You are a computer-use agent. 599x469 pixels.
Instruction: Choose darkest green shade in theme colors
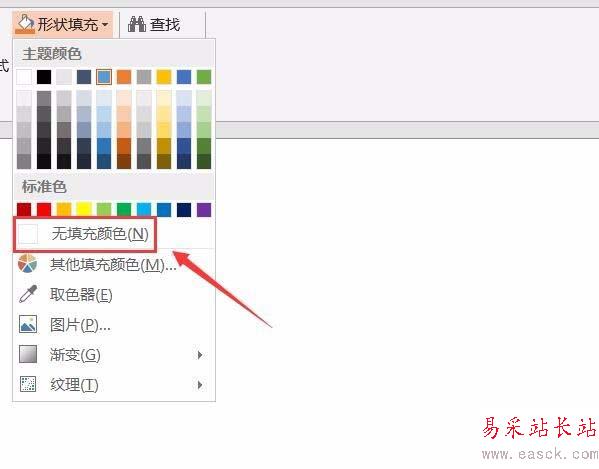pos(204,161)
